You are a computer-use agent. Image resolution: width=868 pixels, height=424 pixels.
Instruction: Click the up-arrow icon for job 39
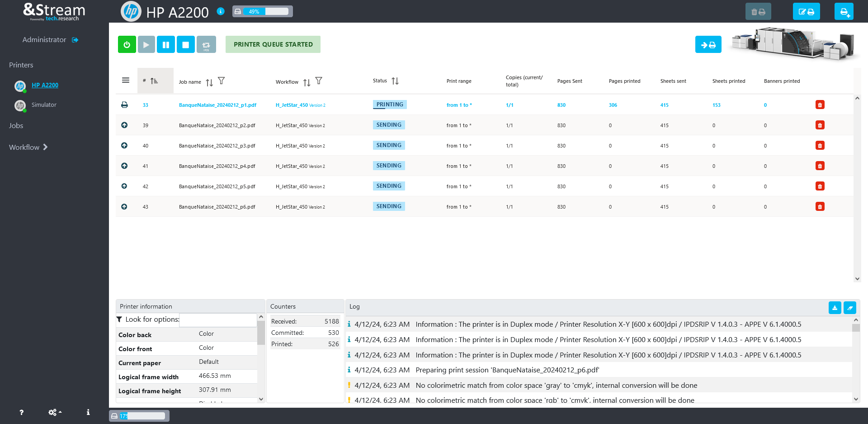[x=124, y=125]
